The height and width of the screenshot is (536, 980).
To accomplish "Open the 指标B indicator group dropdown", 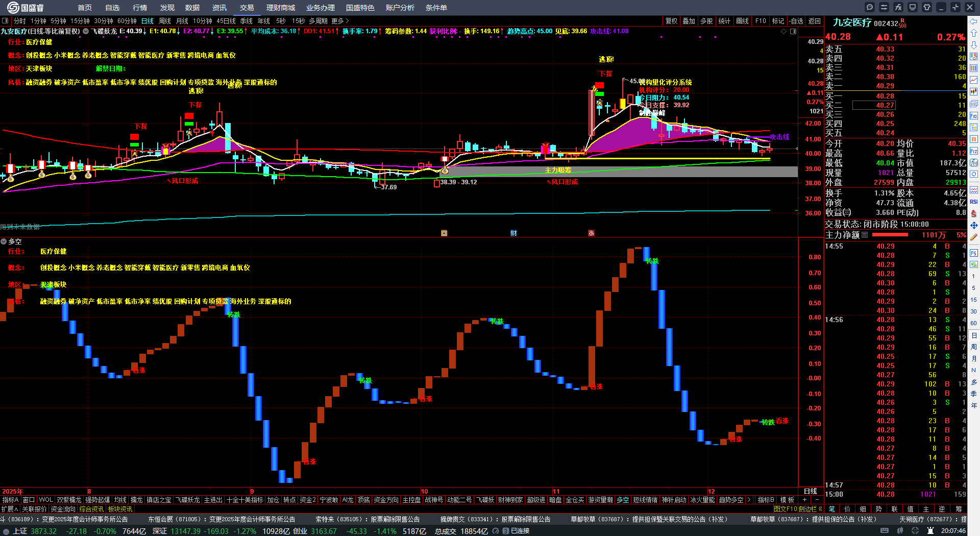I will tap(766, 500).
